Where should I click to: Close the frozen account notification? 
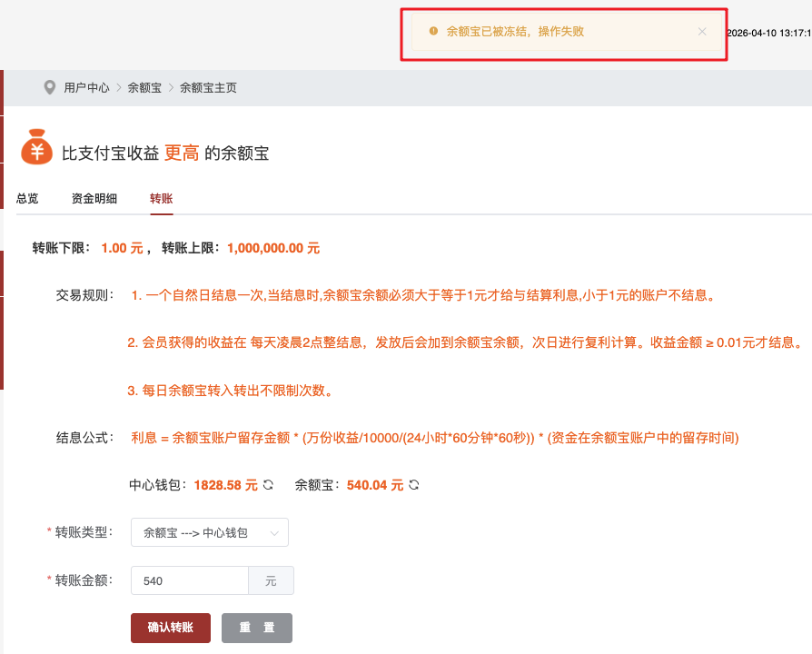click(x=701, y=32)
